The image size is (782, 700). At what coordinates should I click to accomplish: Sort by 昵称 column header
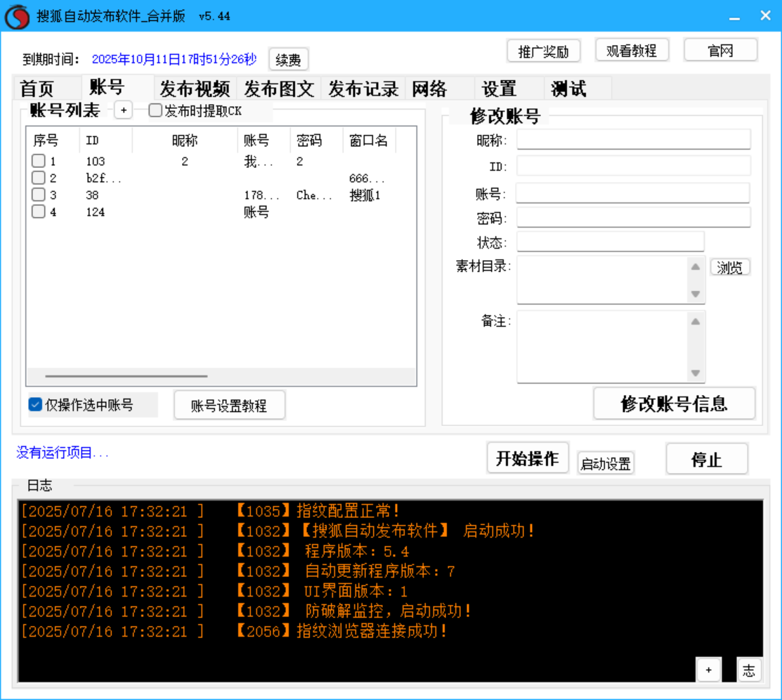point(185,140)
